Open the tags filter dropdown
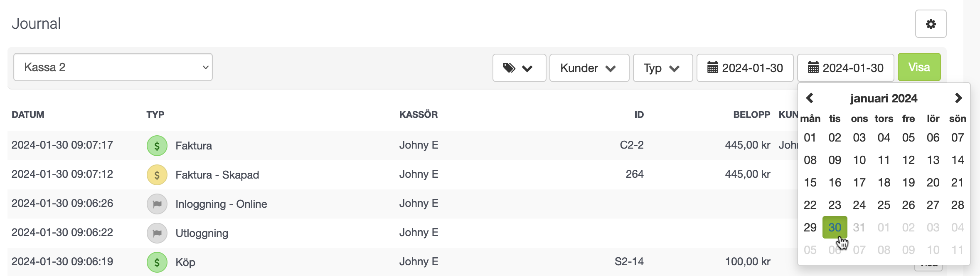 pyautogui.click(x=519, y=68)
